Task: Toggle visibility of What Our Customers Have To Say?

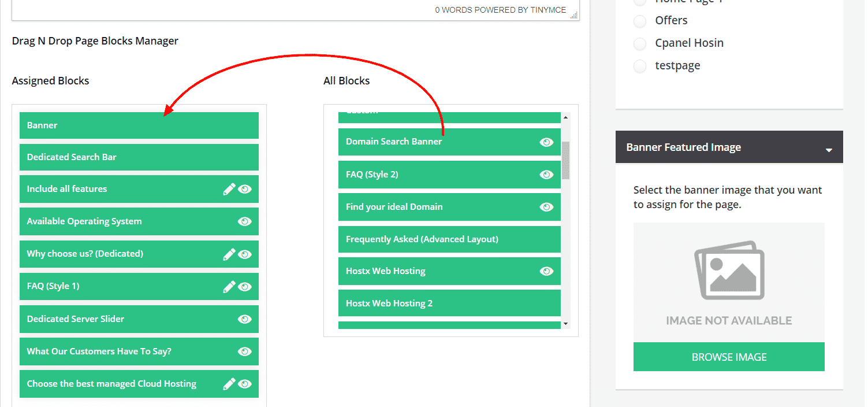Action: 244,351
